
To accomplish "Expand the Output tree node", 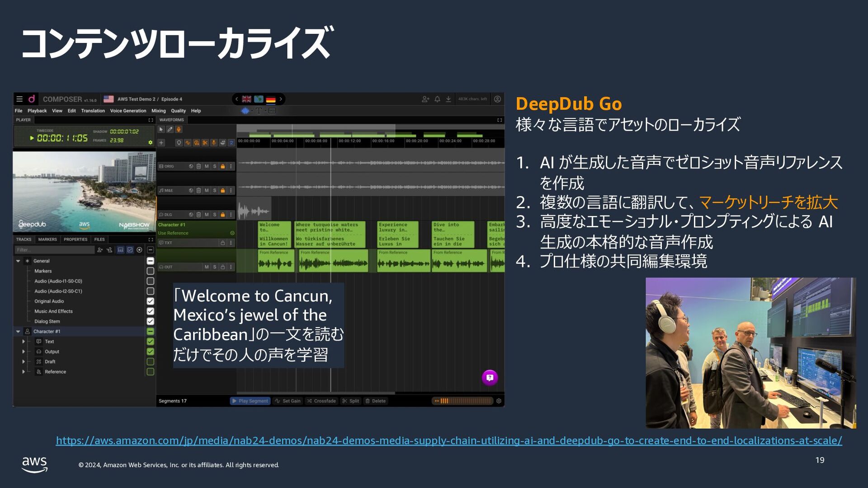I will pos(24,352).
